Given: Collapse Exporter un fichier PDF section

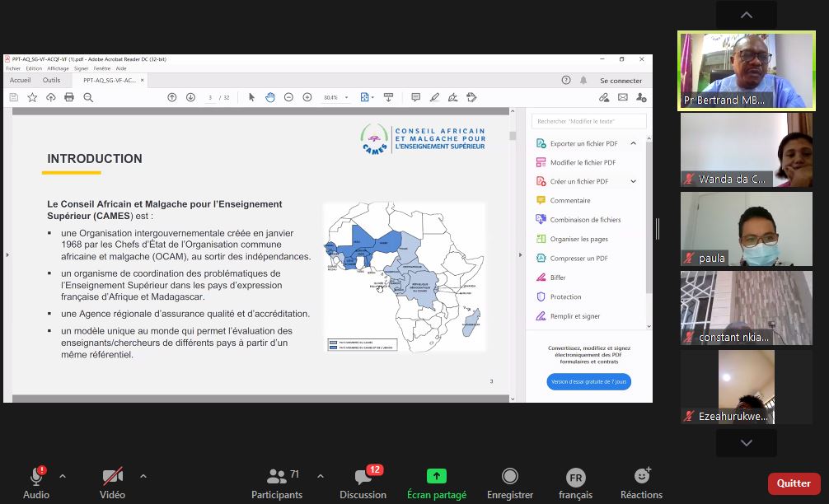Looking at the screenshot, I should pyautogui.click(x=634, y=143).
